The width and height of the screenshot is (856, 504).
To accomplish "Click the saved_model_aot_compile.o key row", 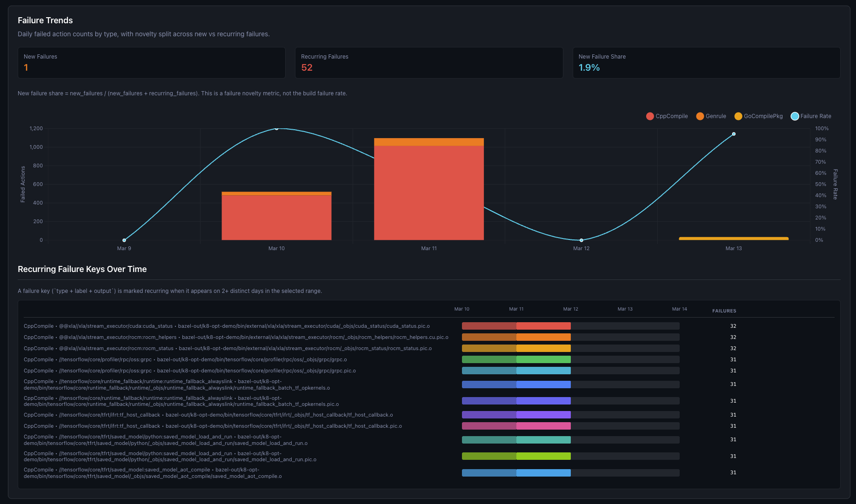I will 429,473.
